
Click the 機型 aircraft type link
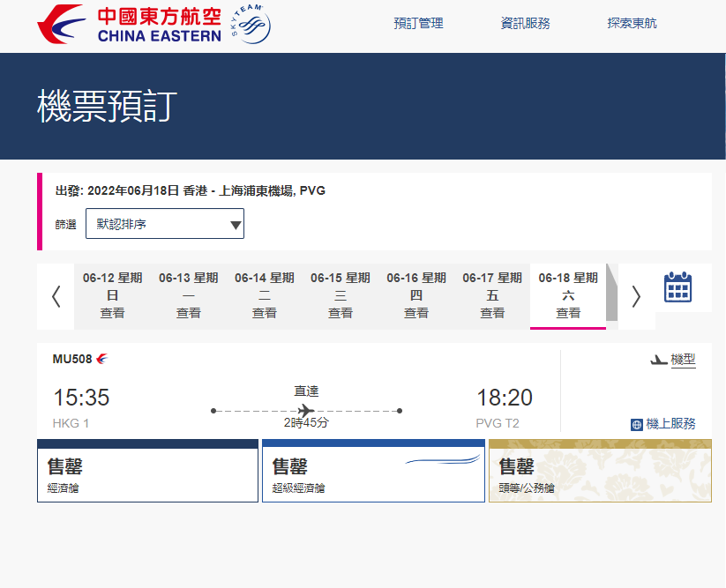pos(683,360)
